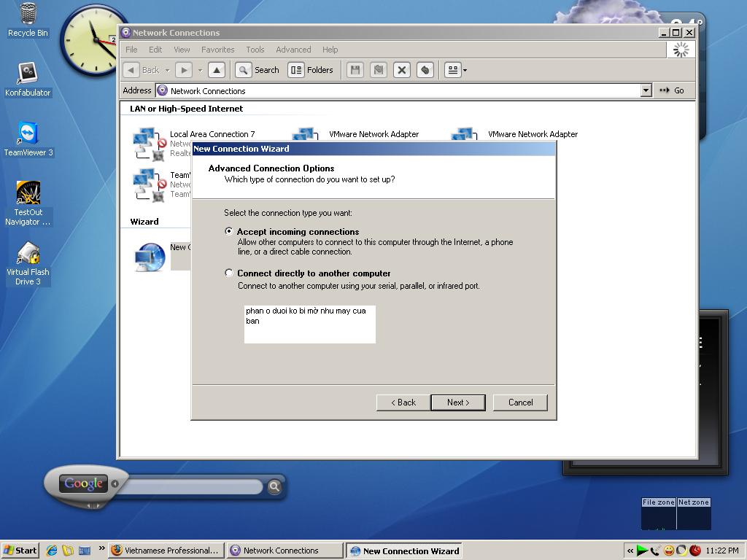
Task: Click the Delete X toolbar icon
Action: coord(401,70)
